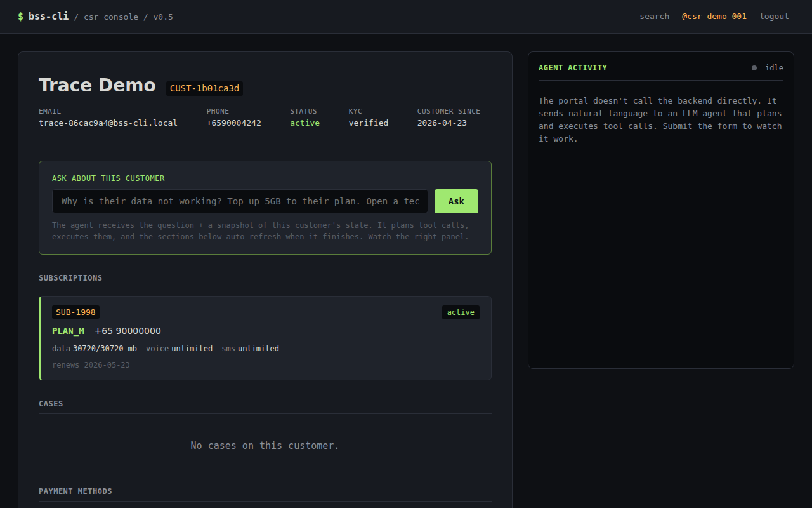Click logout in the header
Viewport: 812px width, 508px height.
coord(774,16)
